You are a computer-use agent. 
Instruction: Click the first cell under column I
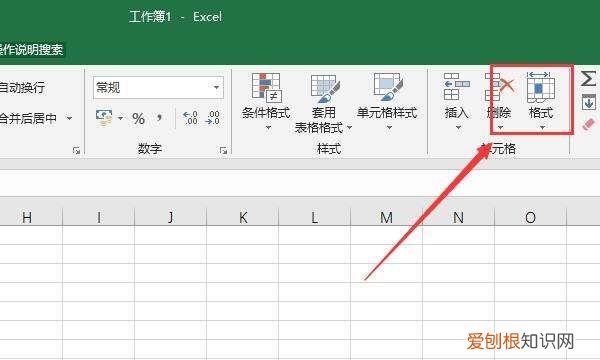click(99, 235)
